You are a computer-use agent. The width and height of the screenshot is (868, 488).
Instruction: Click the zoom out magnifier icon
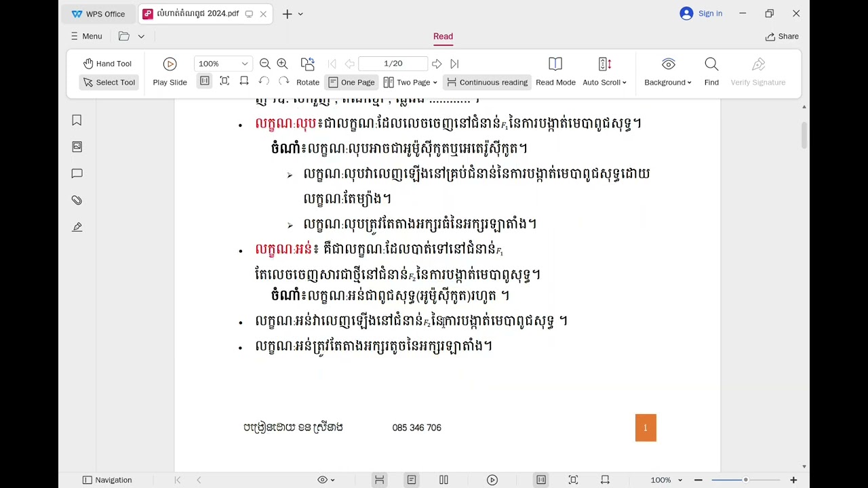265,64
